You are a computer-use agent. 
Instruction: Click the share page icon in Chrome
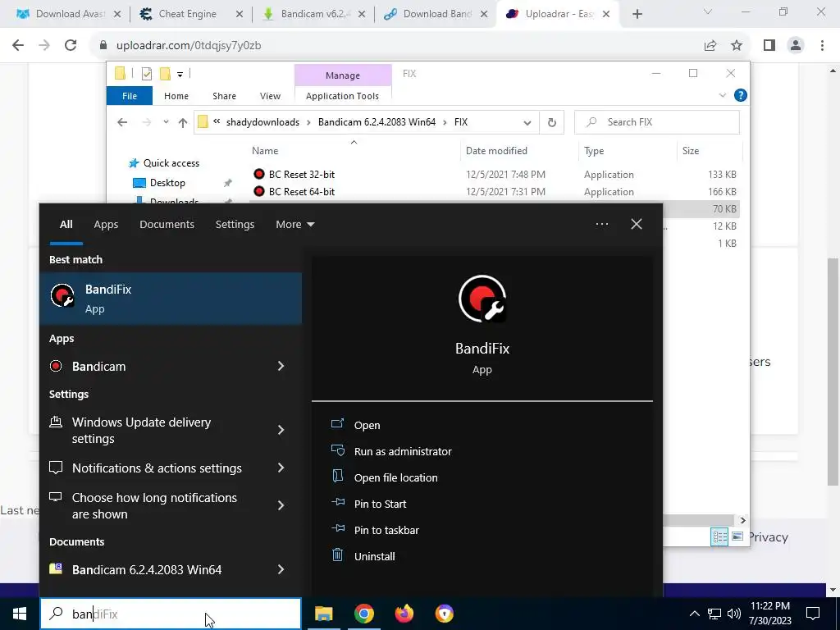(x=710, y=46)
